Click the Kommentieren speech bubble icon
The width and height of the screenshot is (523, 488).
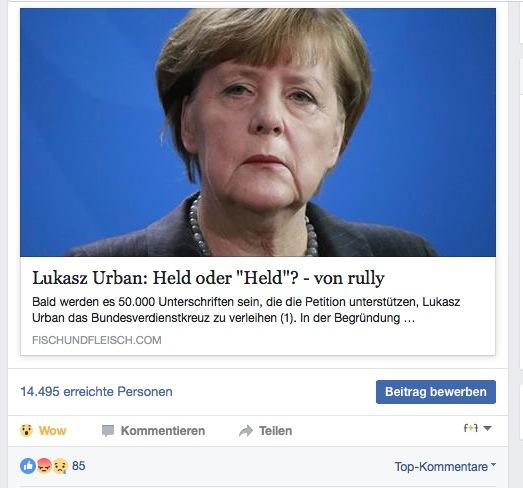point(108,431)
